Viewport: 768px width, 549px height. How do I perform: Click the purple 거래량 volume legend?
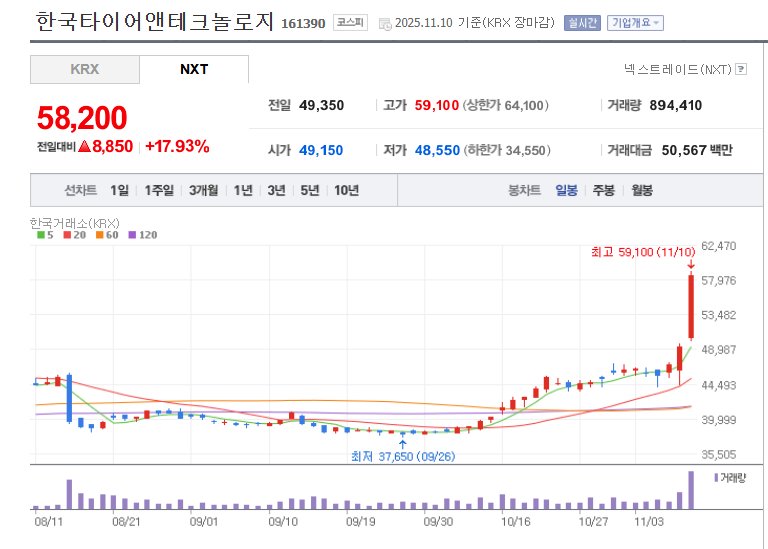pos(730,477)
